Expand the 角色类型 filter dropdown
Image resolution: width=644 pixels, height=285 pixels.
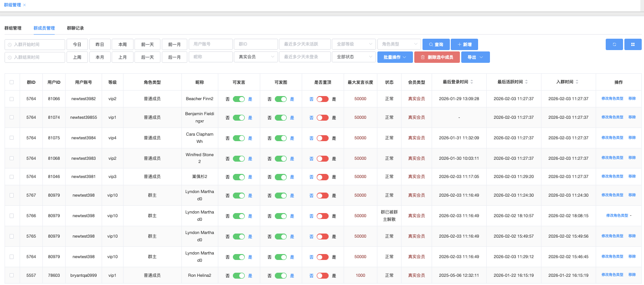click(x=399, y=44)
